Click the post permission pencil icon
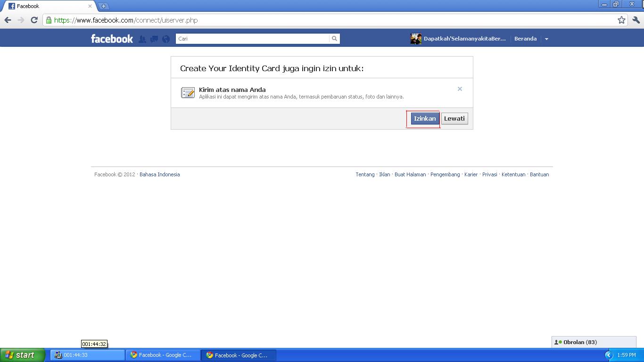This screenshot has height=362, width=644. point(188,92)
